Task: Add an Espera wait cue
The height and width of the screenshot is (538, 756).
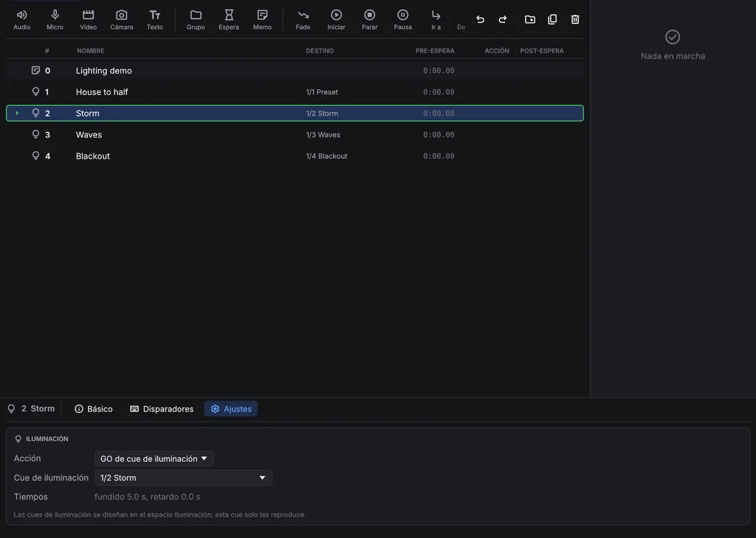Action: (x=229, y=20)
